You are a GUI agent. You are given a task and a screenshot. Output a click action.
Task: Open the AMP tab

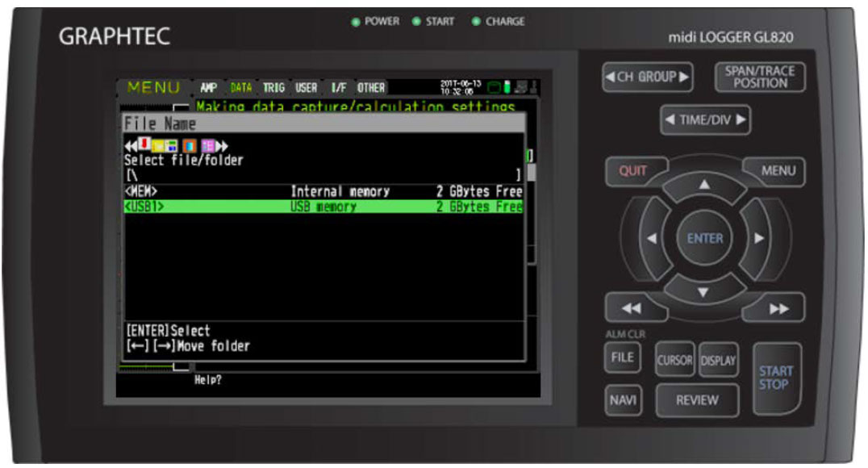point(208,87)
